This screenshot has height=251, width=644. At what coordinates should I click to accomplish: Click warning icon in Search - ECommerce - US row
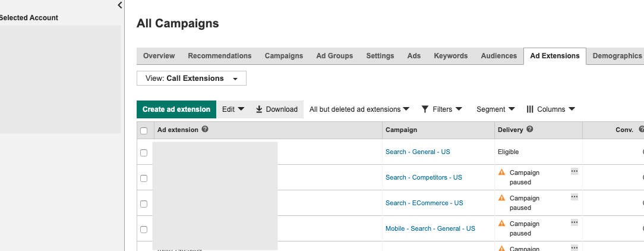pyautogui.click(x=501, y=198)
